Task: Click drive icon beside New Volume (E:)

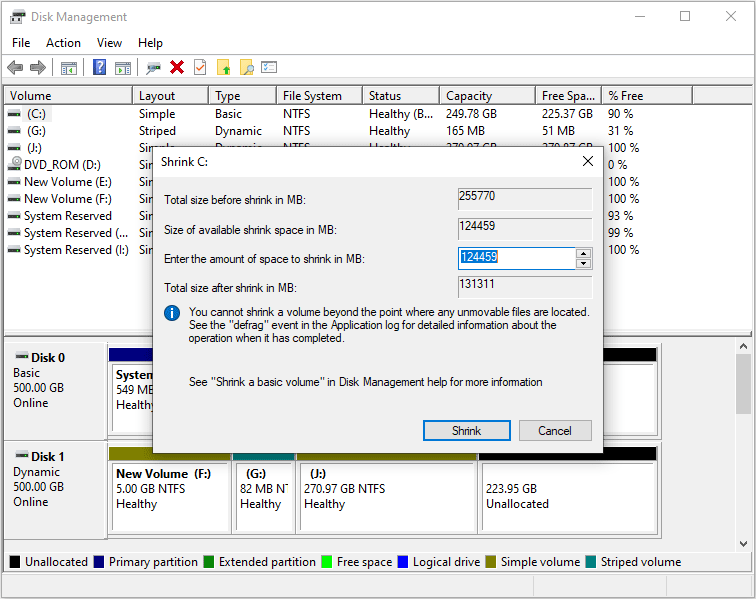Action: (x=14, y=182)
